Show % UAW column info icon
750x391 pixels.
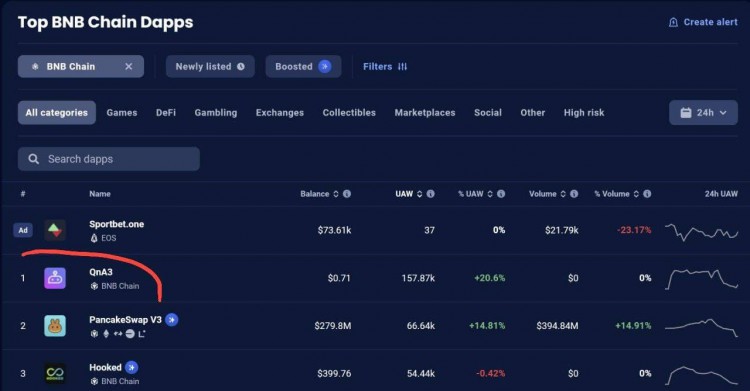pyautogui.click(x=501, y=194)
